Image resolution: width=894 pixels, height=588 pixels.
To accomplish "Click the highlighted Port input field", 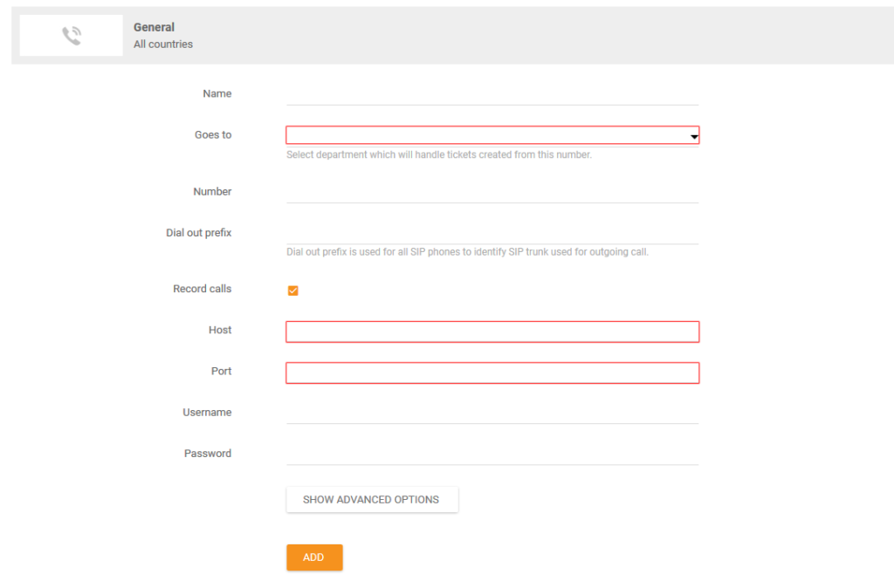I will click(x=492, y=373).
